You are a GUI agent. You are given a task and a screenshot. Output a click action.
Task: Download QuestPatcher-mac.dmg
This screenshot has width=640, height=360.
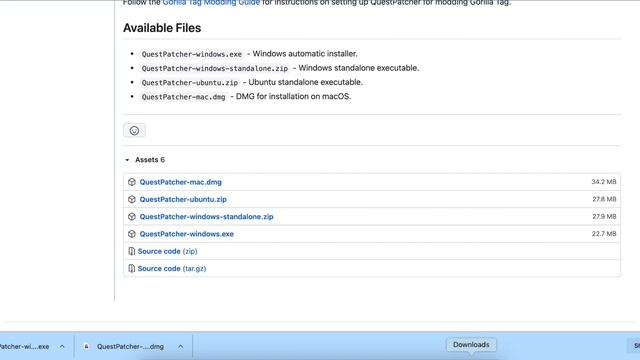coord(180,182)
